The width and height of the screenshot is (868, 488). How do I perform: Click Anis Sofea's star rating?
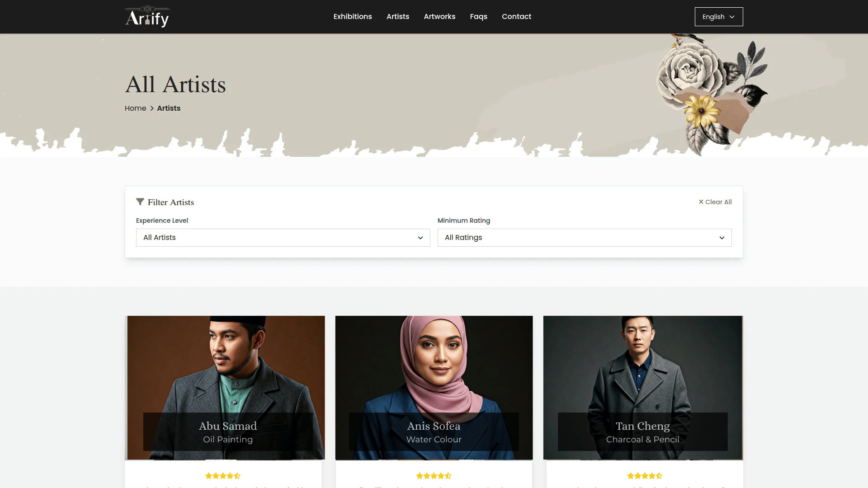tap(434, 476)
